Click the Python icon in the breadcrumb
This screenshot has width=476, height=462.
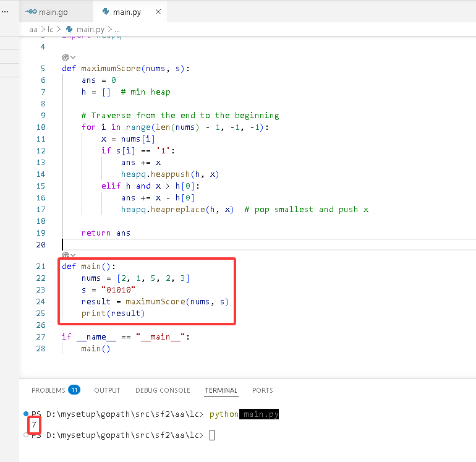coord(69,30)
